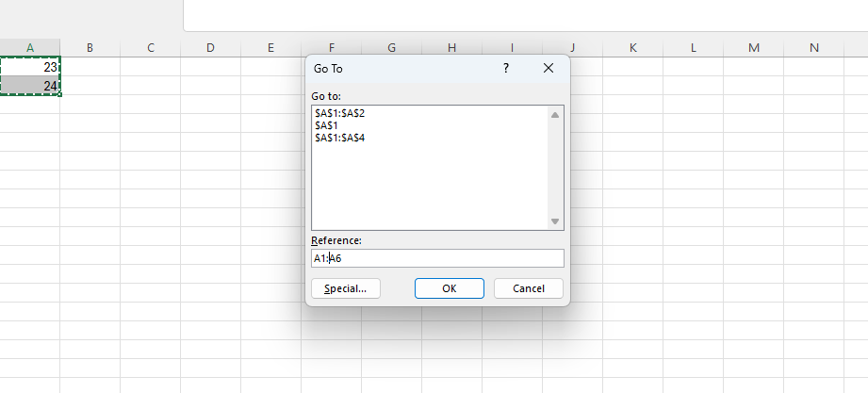
Task: Confirm with the OK button
Action: [449, 288]
